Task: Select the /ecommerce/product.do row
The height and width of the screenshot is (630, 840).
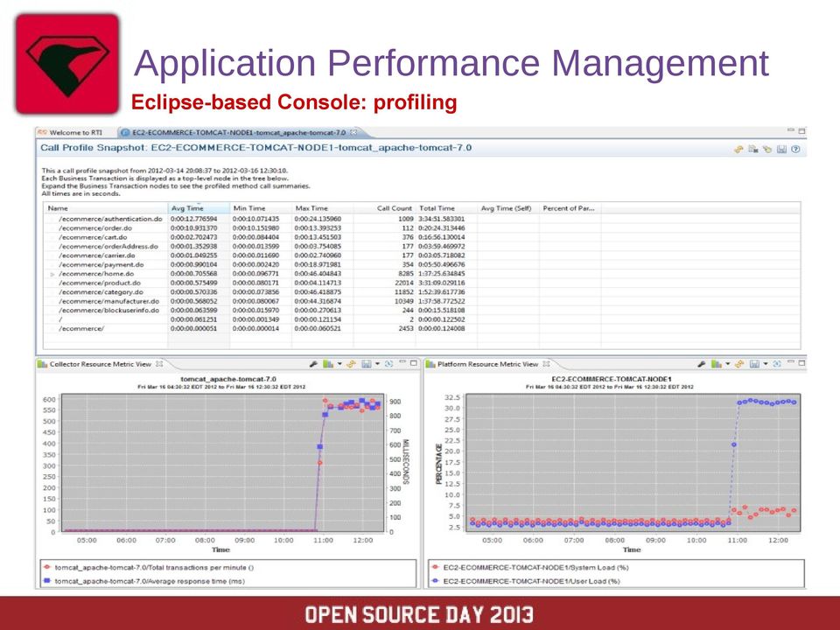Action: click(422, 283)
